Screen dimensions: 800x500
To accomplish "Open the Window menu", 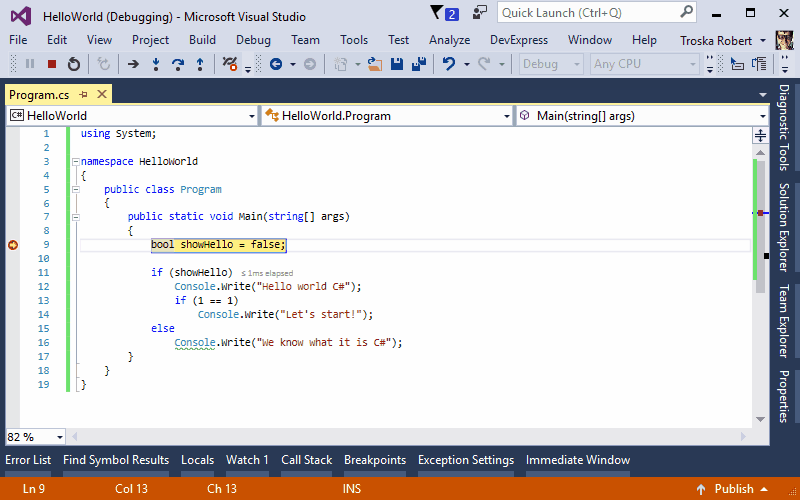I will pos(590,40).
